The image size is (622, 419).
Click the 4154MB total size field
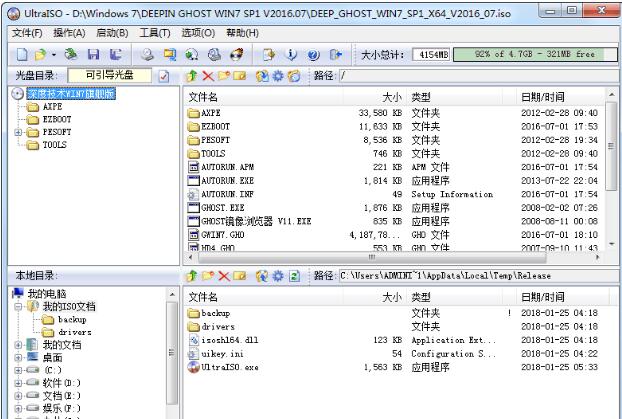(x=431, y=54)
